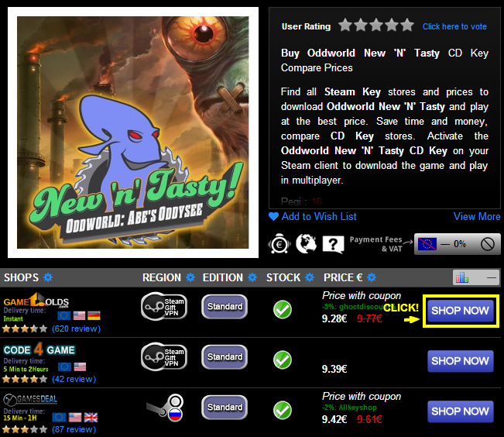Click the GameHolds shop logo
This screenshot has width=504, height=437.
coord(36,300)
